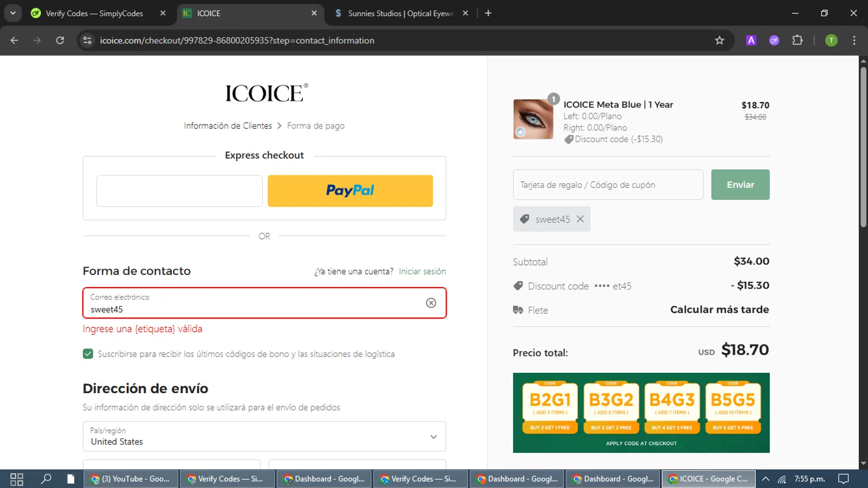
Task: Click the $18.70 total price
Action: click(745, 350)
